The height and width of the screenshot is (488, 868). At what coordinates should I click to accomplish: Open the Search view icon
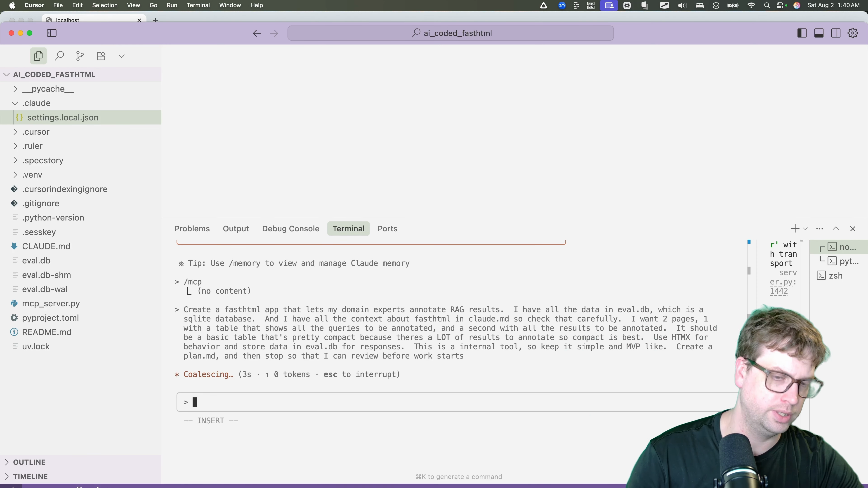point(59,56)
